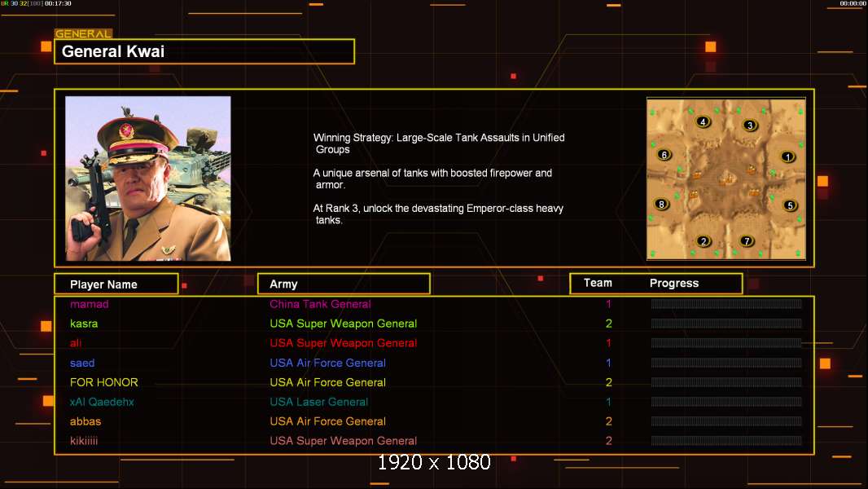Viewport: 868px width, 489px height.
Task: Select start position 2 marker on map
Action: pos(704,241)
